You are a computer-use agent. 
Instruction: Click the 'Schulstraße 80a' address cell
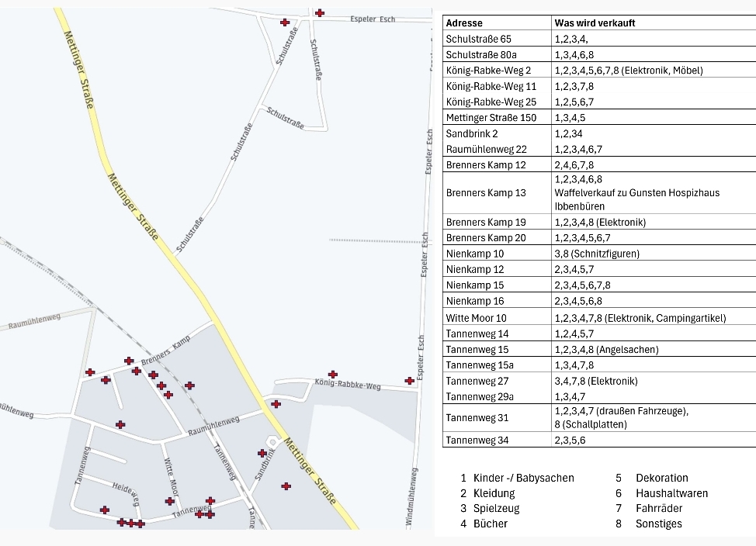[497, 55]
